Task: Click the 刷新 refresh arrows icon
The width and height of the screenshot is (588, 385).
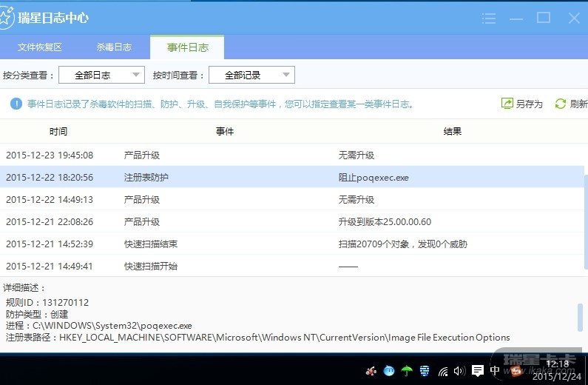Action: [560, 104]
